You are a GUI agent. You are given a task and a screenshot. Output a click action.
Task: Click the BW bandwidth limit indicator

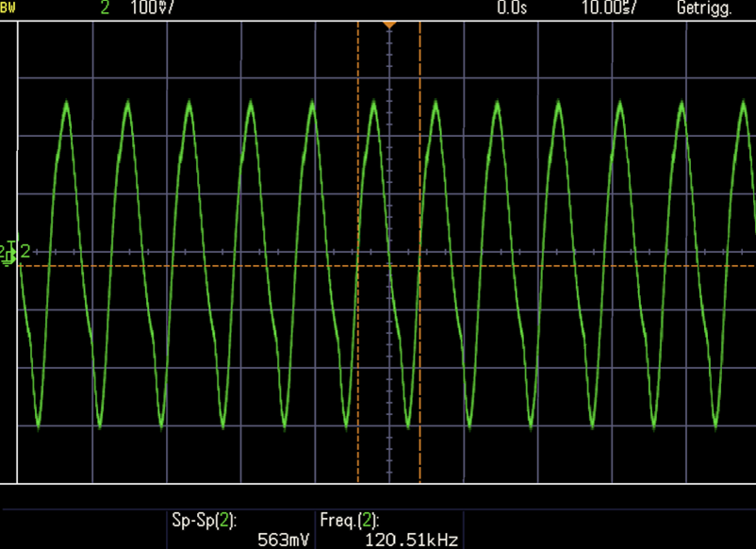pos(9,8)
